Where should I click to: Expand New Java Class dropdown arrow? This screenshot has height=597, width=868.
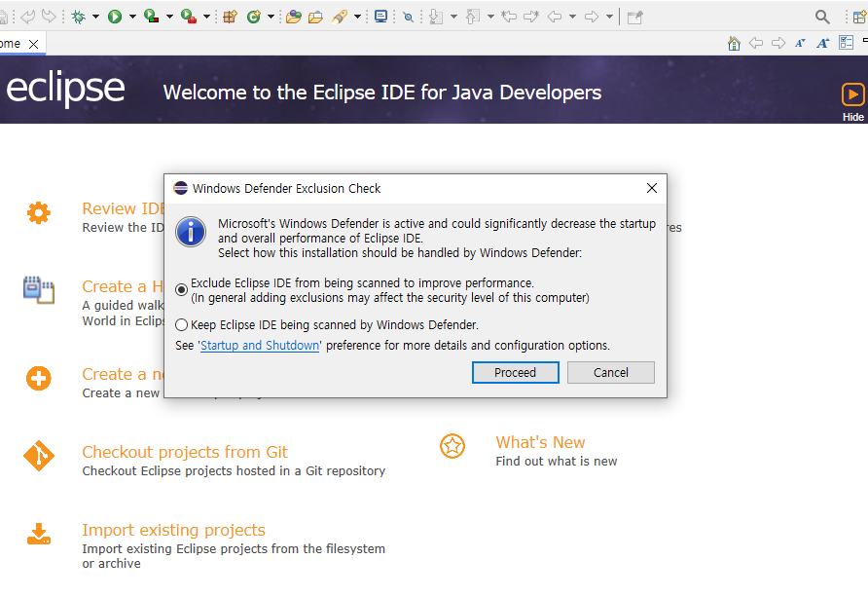pyautogui.click(x=271, y=17)
